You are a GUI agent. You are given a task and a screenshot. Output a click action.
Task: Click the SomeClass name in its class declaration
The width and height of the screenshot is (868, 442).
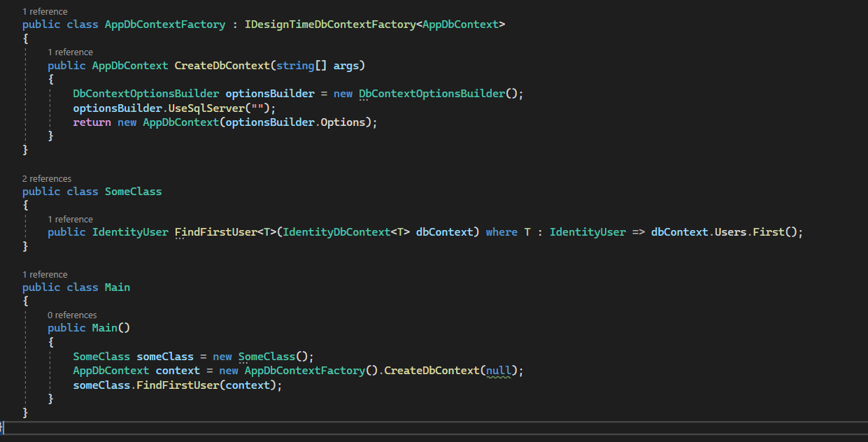click(133, 192)
